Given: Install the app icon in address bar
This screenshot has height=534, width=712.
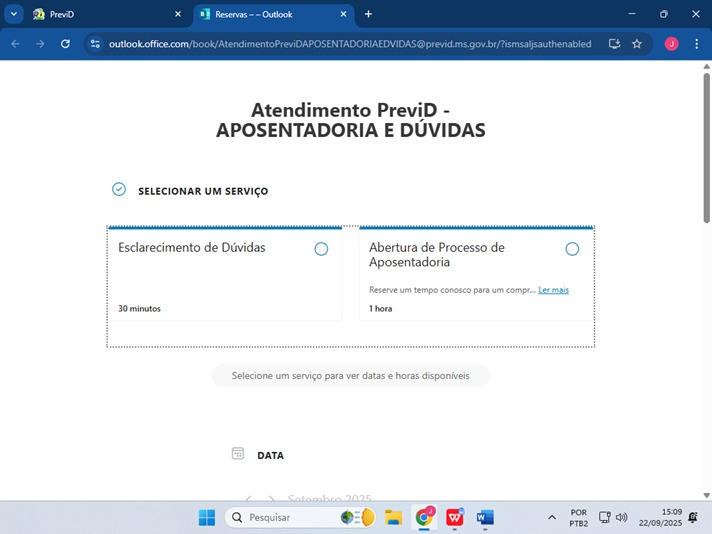Looking at the screenshot, I should pyautogui.click(x=614, y=44).
